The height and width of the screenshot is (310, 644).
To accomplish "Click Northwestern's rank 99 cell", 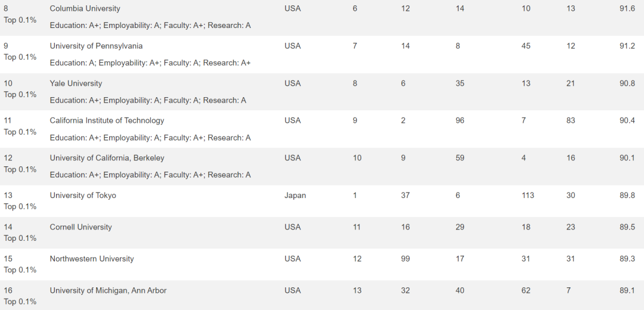I will coord(405,259).
